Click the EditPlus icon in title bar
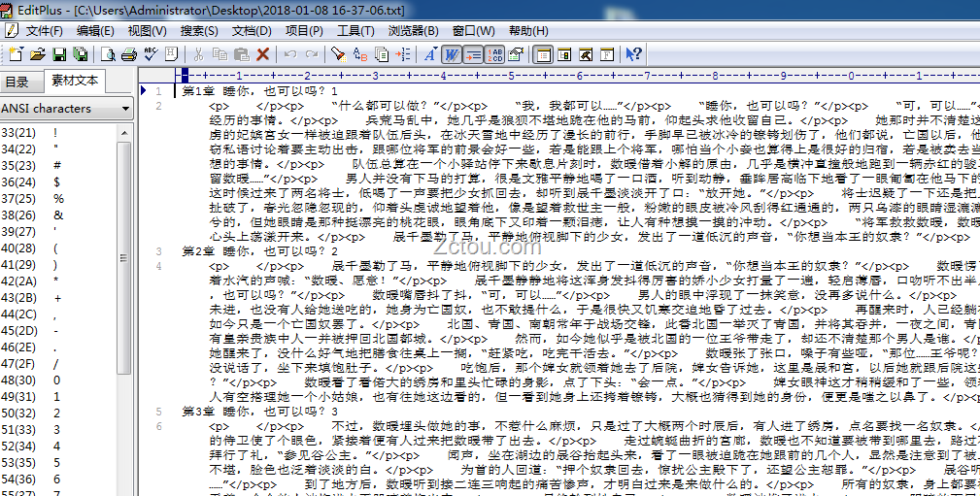Image resolution: width=980 pixels, height=496 pixels. coord(8,10)
